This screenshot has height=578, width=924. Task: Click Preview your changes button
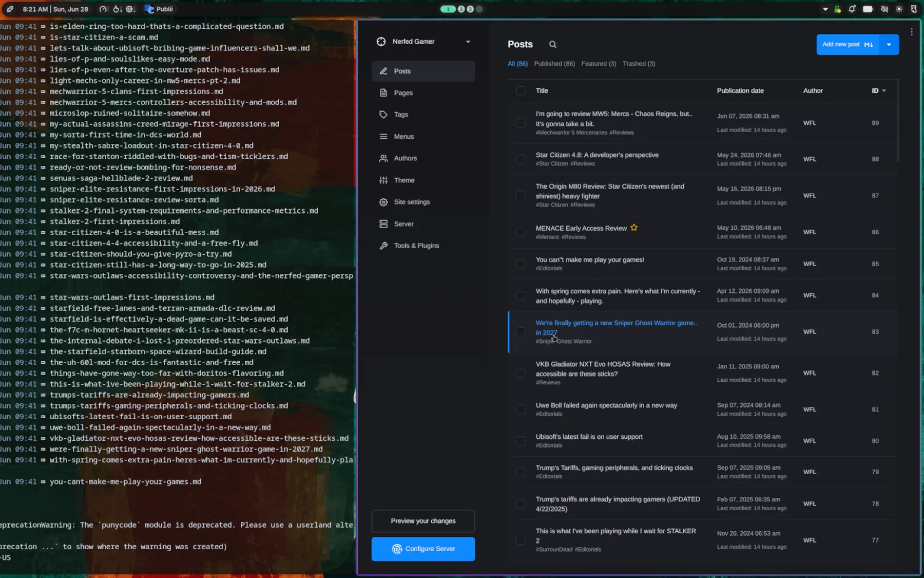(x=423, y=521)
